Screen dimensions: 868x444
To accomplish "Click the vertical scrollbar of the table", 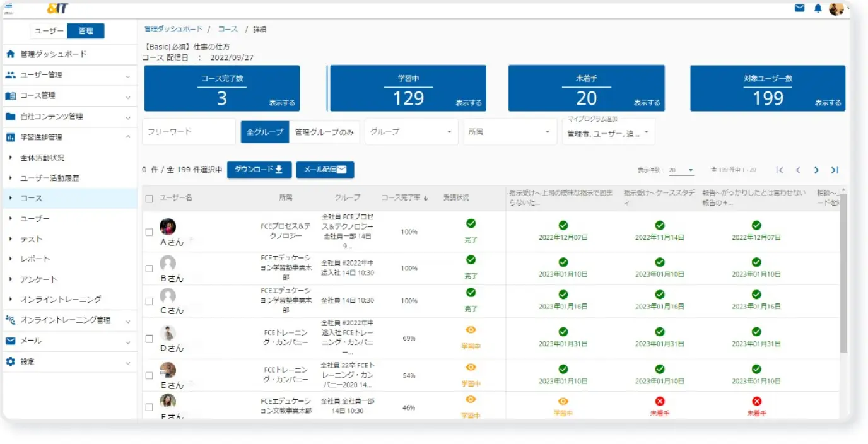I will click(x=844, y=272).
